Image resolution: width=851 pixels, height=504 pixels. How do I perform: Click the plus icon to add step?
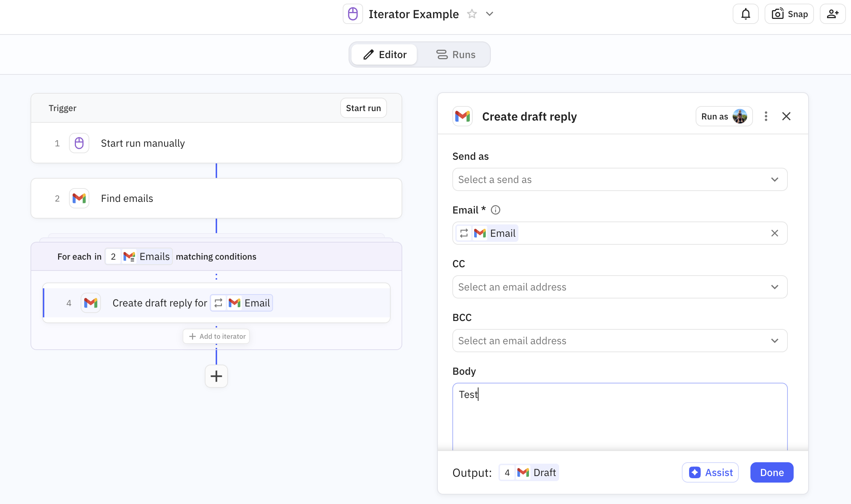216,376
